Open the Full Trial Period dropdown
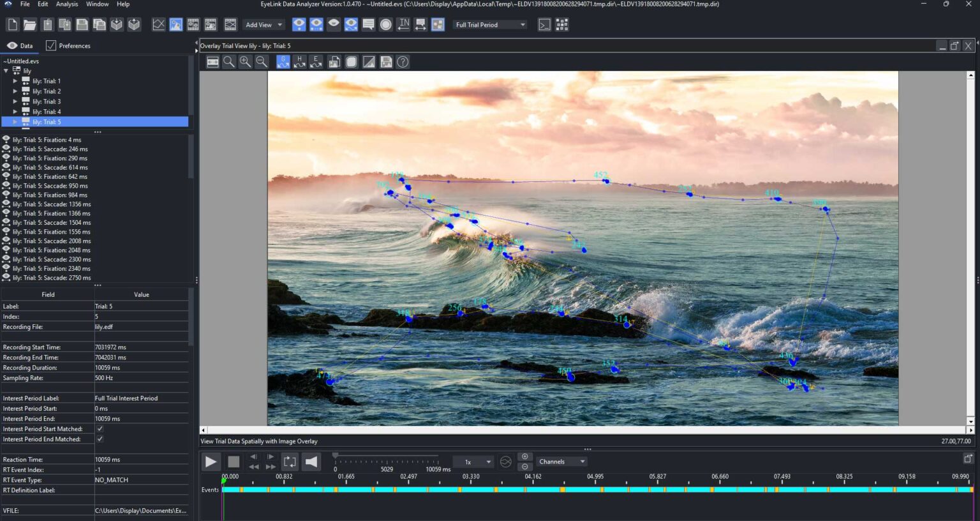 pyautogui.click(x=490, y=25)
